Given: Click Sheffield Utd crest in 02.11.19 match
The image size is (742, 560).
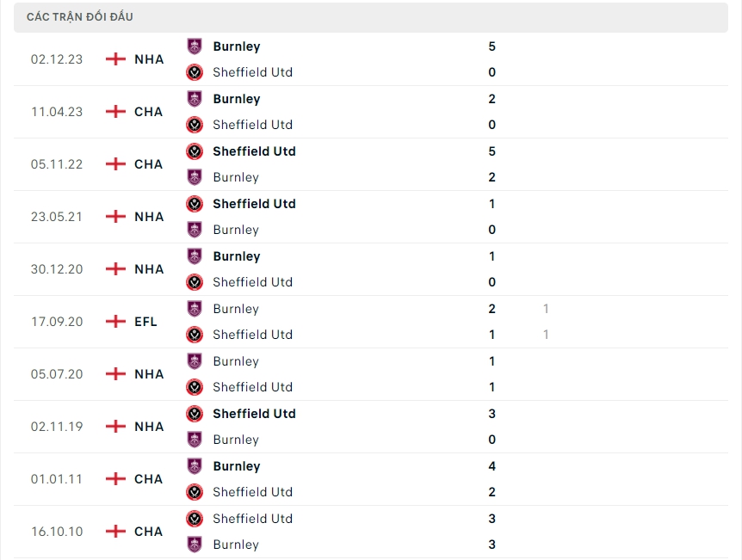Looking at the screenshot, I should point(195,414).
